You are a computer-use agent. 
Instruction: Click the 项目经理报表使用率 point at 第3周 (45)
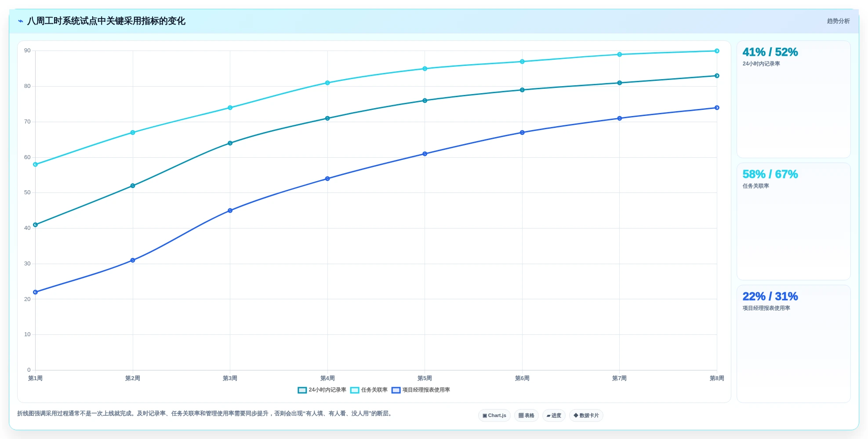click(x=230, y=210)
